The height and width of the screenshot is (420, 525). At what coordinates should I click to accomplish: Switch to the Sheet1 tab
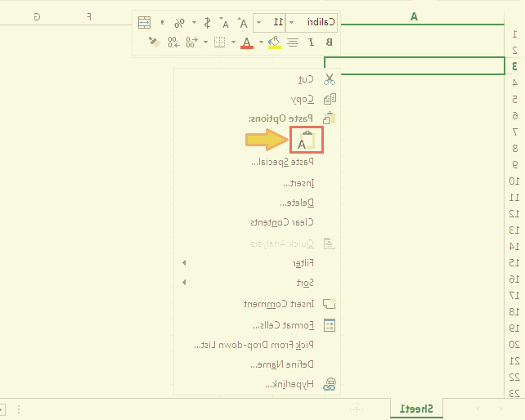click(415, 408)
